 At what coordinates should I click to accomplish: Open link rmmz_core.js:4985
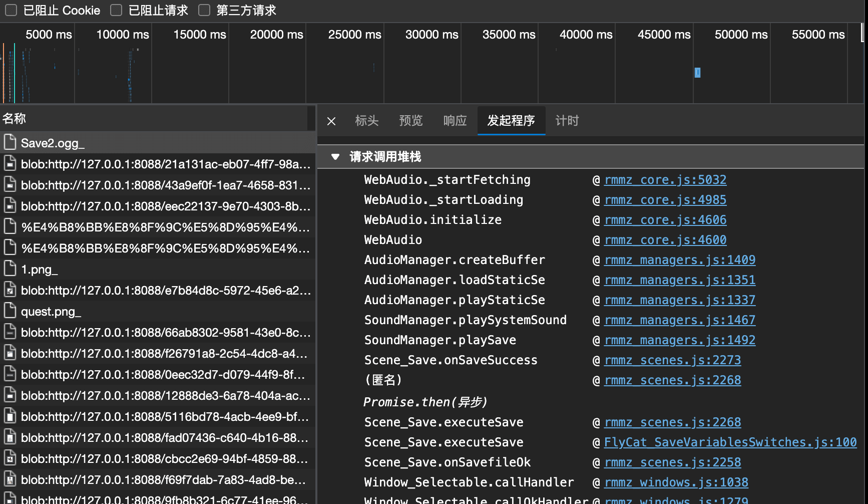665,200
